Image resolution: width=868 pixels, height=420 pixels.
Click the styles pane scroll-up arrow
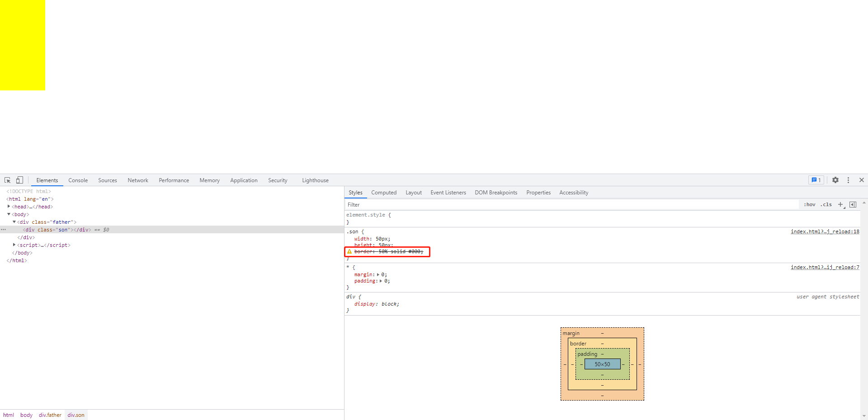(x=864, y=203)
